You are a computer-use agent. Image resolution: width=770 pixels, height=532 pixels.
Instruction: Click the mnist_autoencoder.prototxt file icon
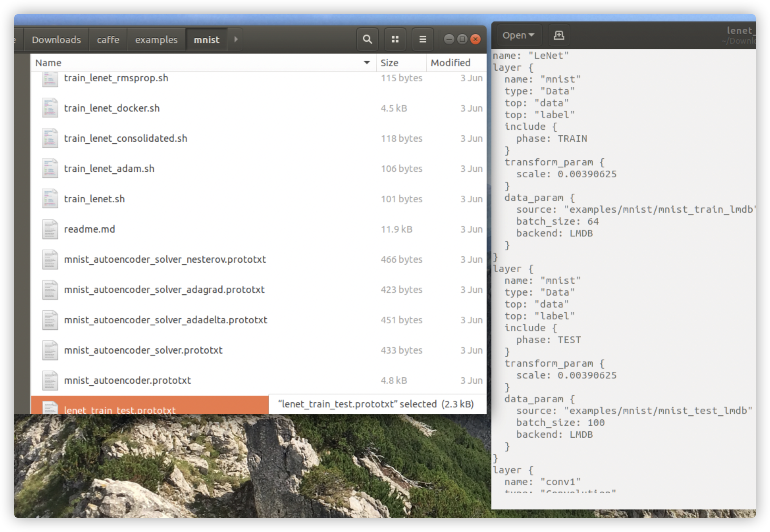coord(50,381)
